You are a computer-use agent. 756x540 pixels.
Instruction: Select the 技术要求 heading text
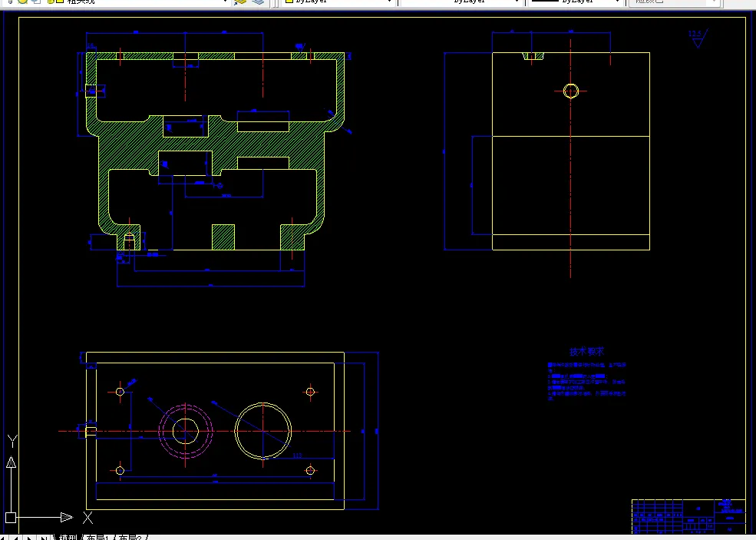tap(586, 352)
